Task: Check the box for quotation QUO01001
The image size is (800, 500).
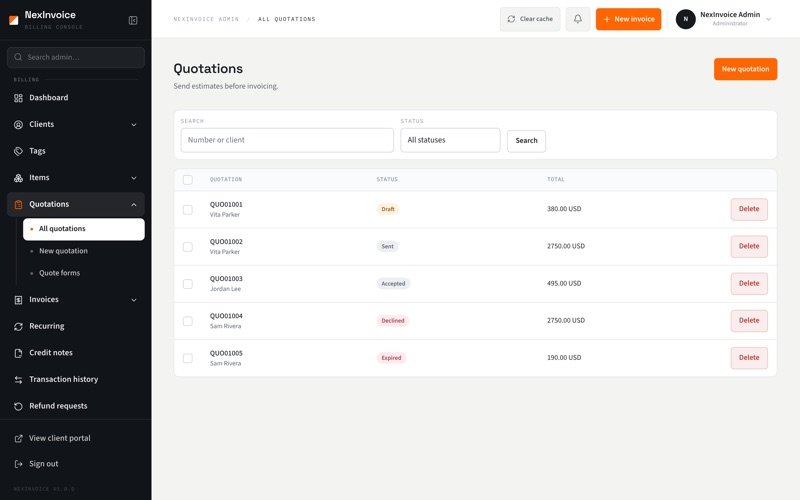Action: (188, 210)
